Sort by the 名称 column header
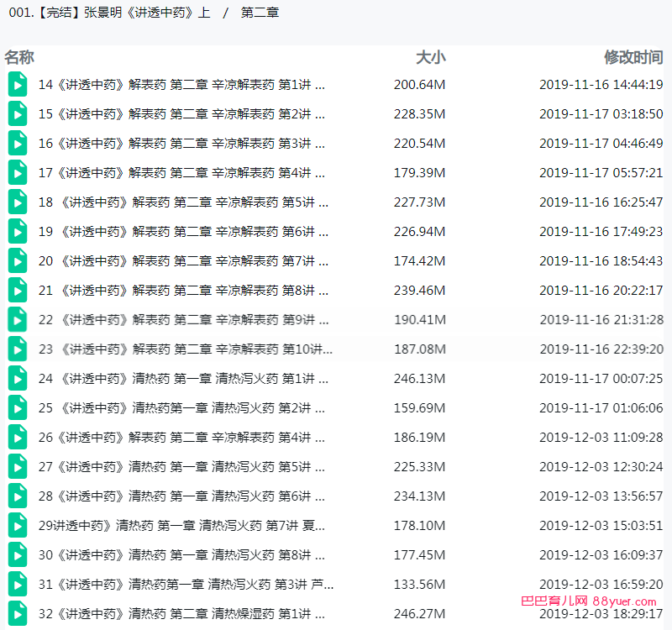The image size is (672, 630). click(19, 57)
